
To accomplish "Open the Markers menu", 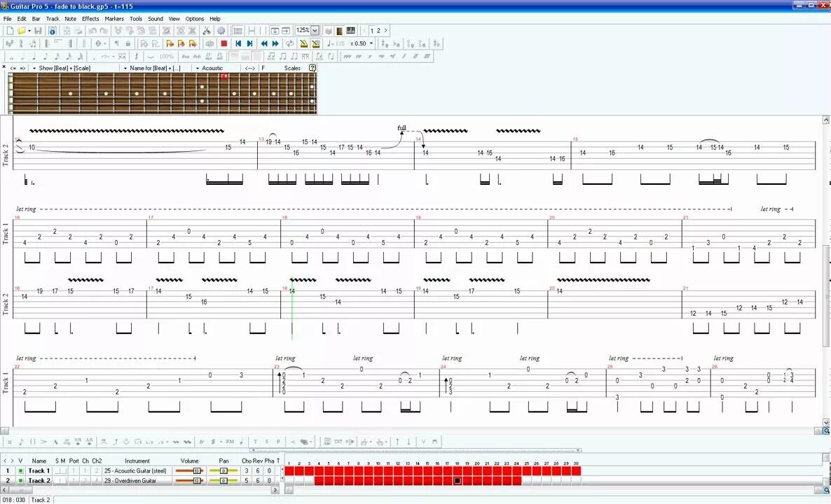I will coord(114,18).
